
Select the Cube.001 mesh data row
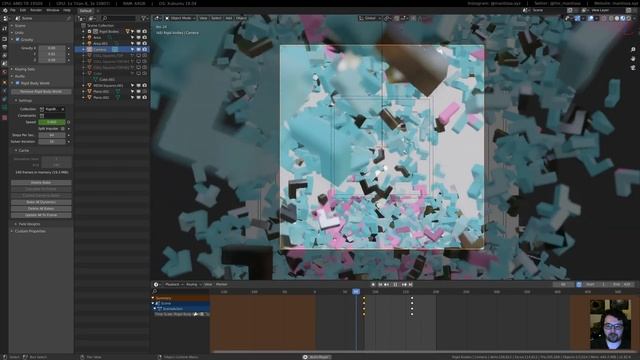click(112, 80)
